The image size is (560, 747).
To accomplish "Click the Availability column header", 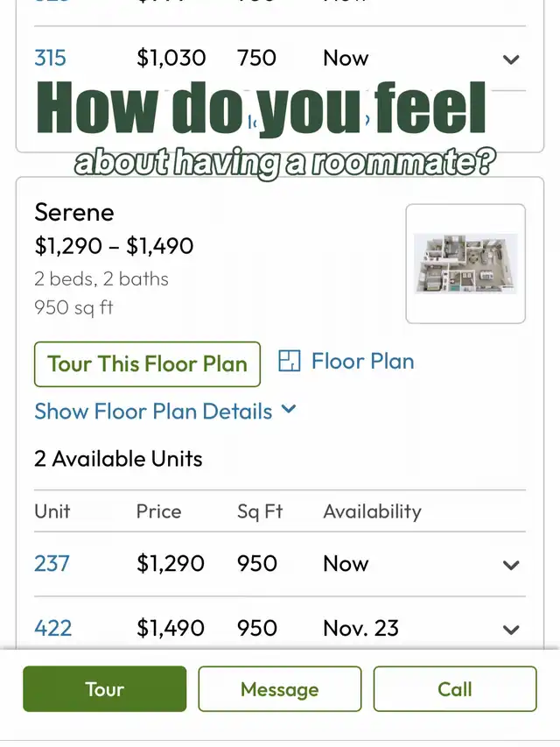I will (x=372, y=511).
